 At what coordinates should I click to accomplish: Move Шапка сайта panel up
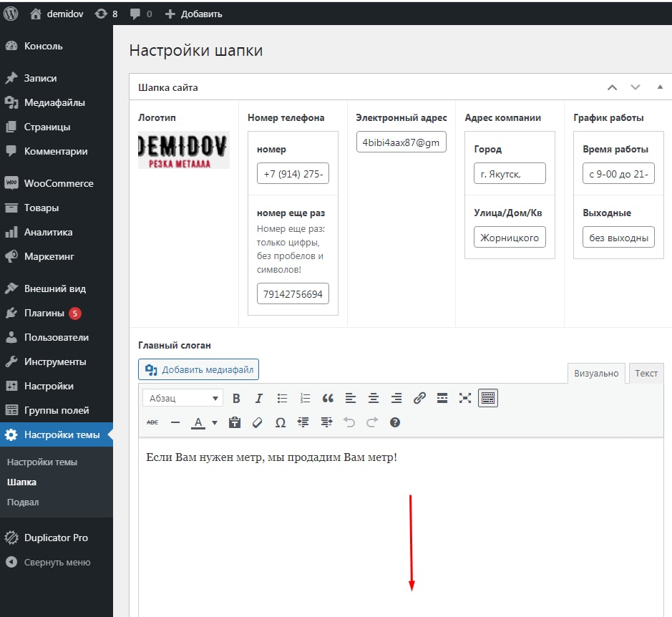pos(612,87)
